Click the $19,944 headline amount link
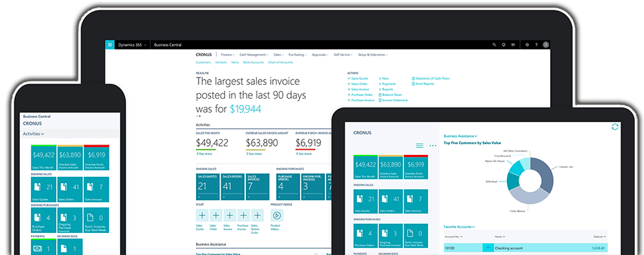 click(245, 109)
